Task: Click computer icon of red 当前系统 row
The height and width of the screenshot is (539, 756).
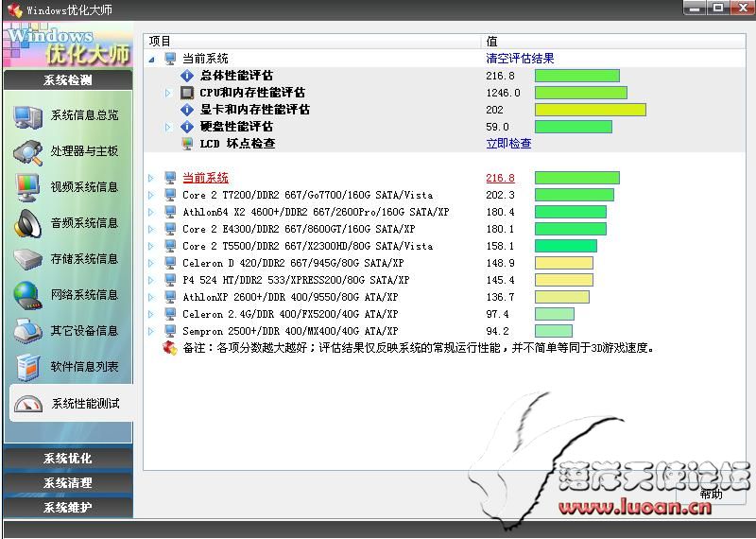Action: 170,178
